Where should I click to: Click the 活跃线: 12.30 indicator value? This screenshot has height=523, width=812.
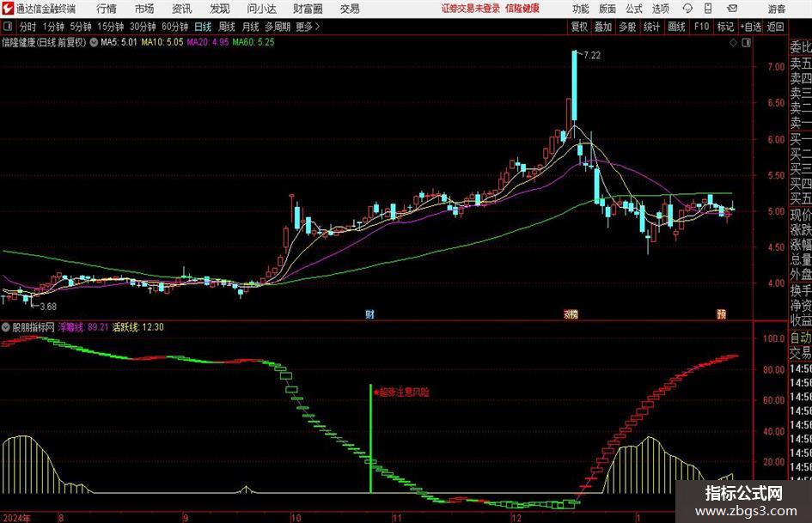(x=137, y=327)
